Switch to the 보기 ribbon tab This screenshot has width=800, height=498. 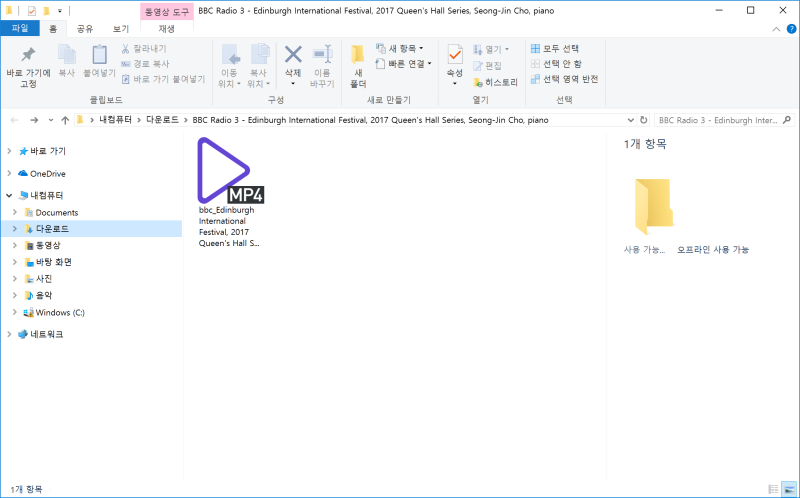coord(121,29)
